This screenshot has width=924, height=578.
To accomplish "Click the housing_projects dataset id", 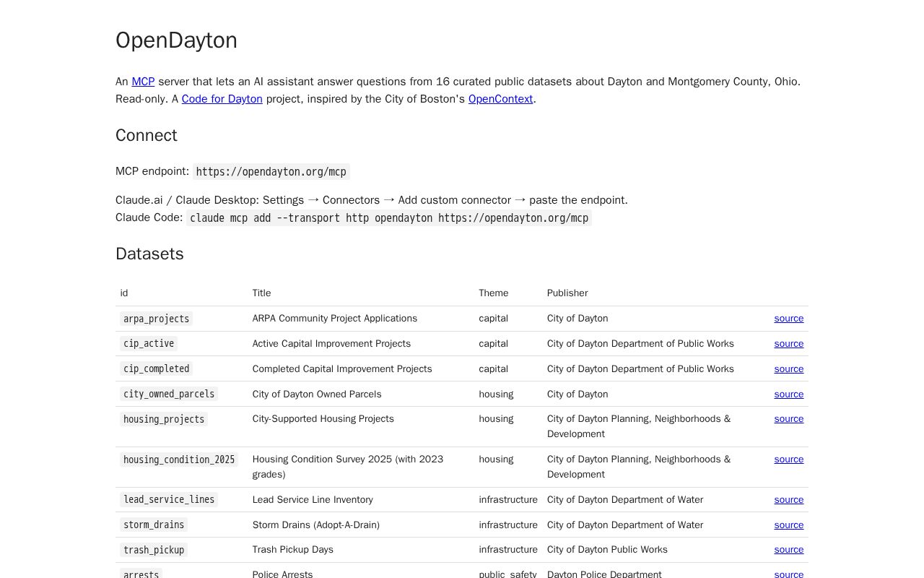I will [164, 419].
